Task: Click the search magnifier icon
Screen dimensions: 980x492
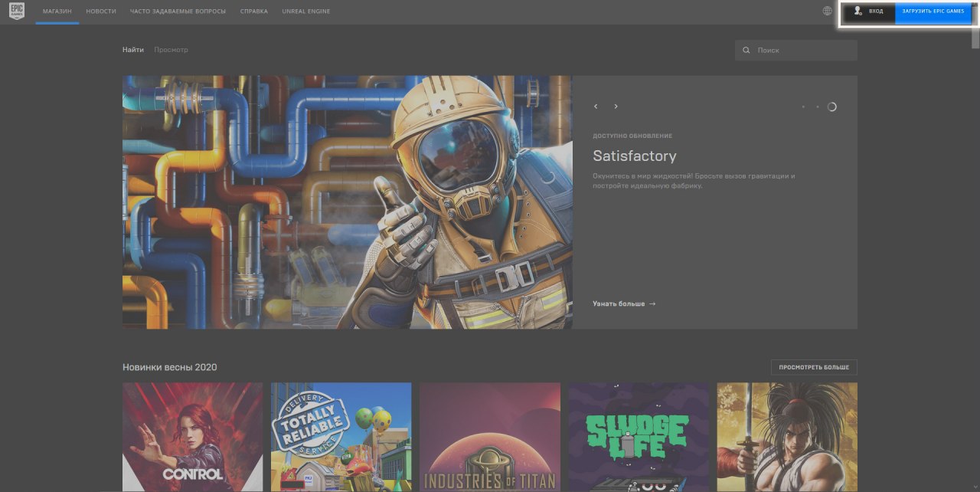Action: pyautogui.click(x=746, y=50)
